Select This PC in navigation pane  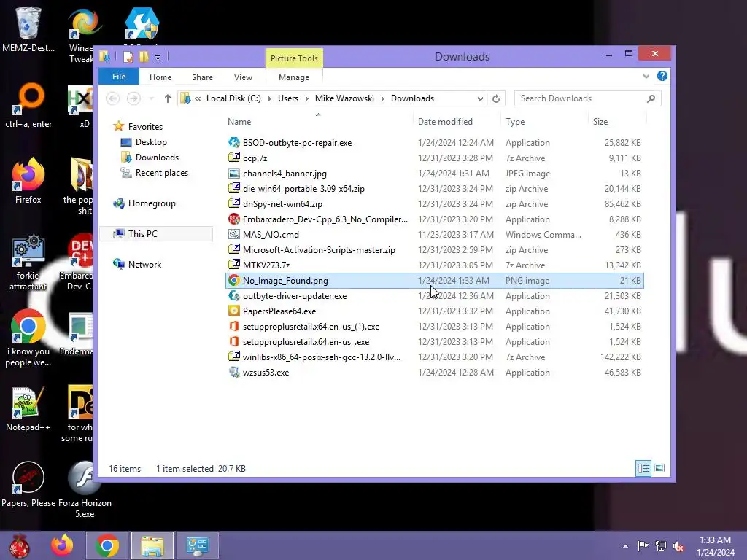142,234
